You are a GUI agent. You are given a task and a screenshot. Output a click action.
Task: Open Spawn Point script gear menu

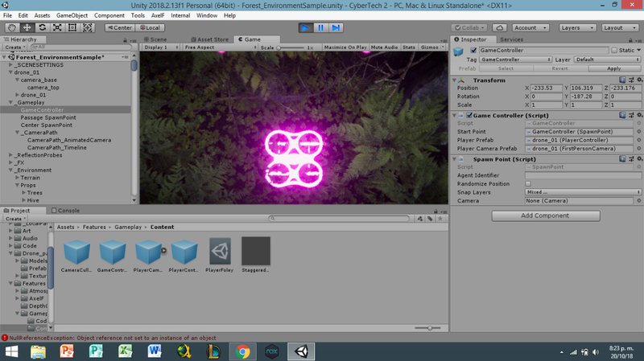tap(639, 158)
